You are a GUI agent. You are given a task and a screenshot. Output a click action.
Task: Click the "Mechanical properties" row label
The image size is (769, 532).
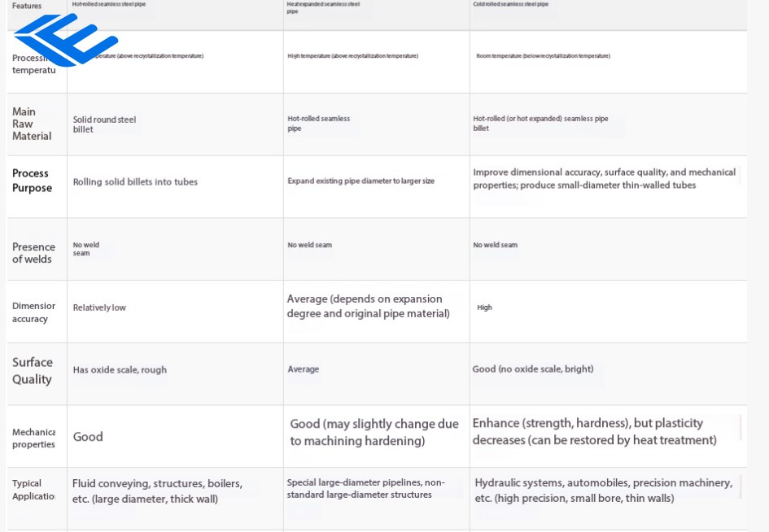pos(33,438)
